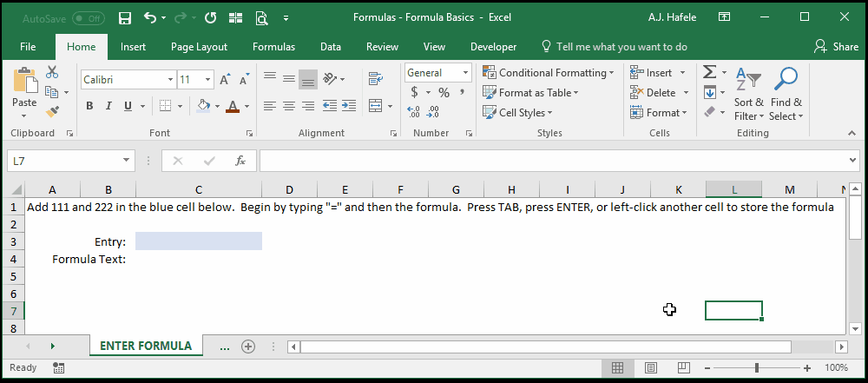Toggle AutoSave switch
Screen dimensions: 868x383
(89, 18)
